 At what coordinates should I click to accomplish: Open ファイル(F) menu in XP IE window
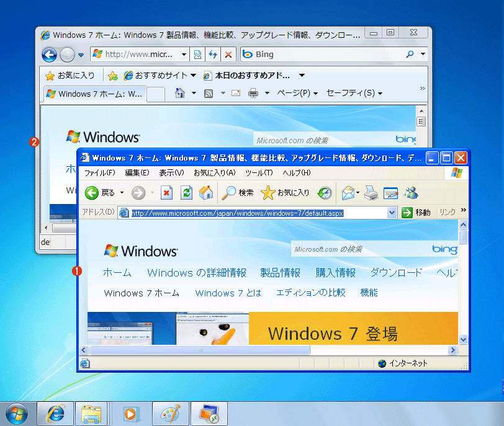coord(100,173)
